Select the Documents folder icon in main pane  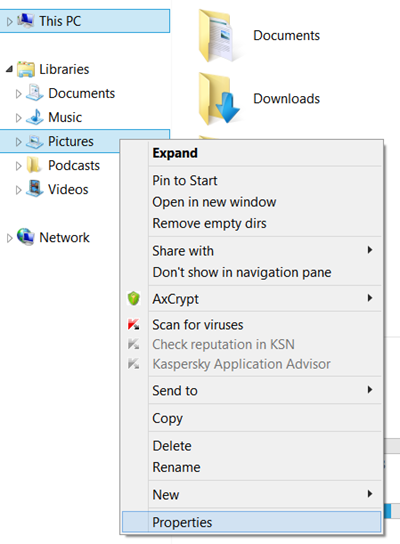[x=217, y=36]
